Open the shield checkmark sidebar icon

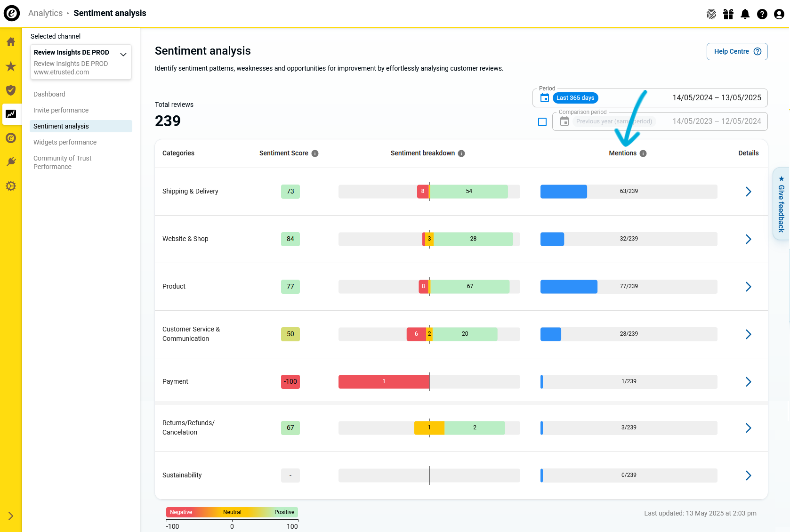[x=11, y=90]
